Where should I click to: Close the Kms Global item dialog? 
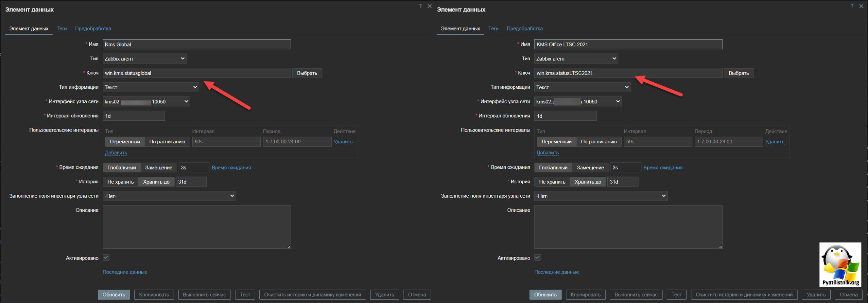click(430, 6)
